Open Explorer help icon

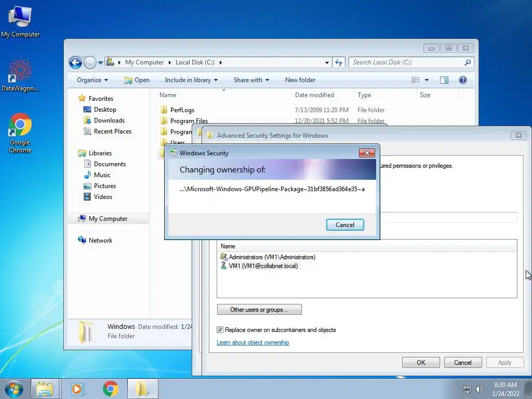coord(462,80)
